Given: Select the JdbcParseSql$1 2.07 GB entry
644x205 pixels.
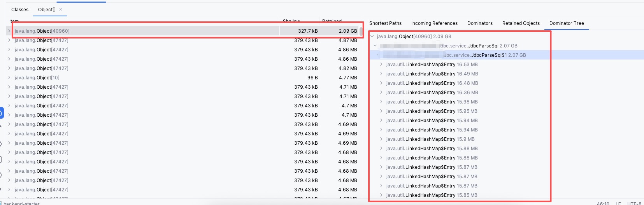Looking at the screenshot, I should point(488,55).
